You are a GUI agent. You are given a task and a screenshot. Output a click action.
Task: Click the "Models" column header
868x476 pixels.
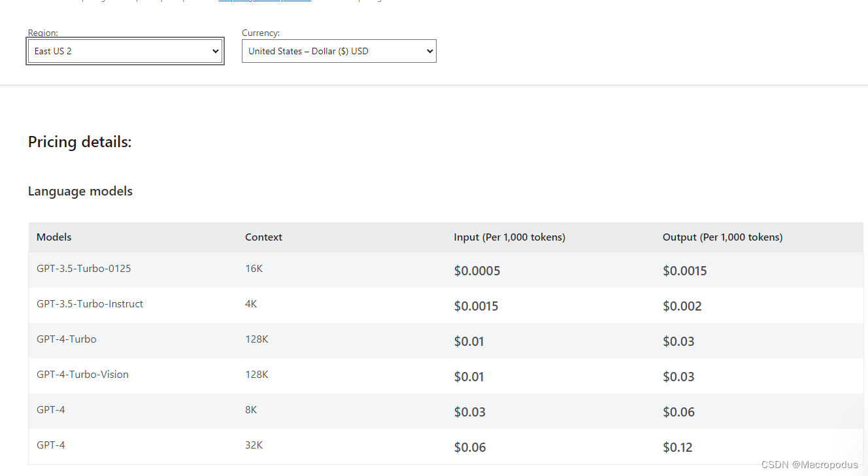[54, 237]
